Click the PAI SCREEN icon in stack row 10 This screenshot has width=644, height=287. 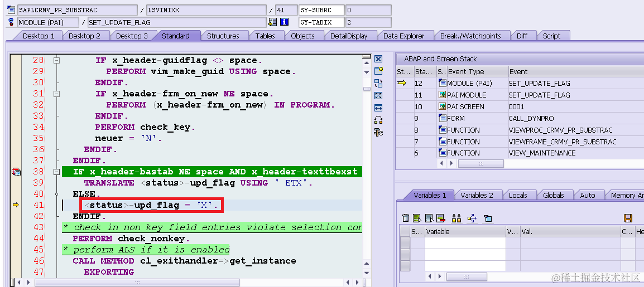pyautogui.click(x=443, y=106)
